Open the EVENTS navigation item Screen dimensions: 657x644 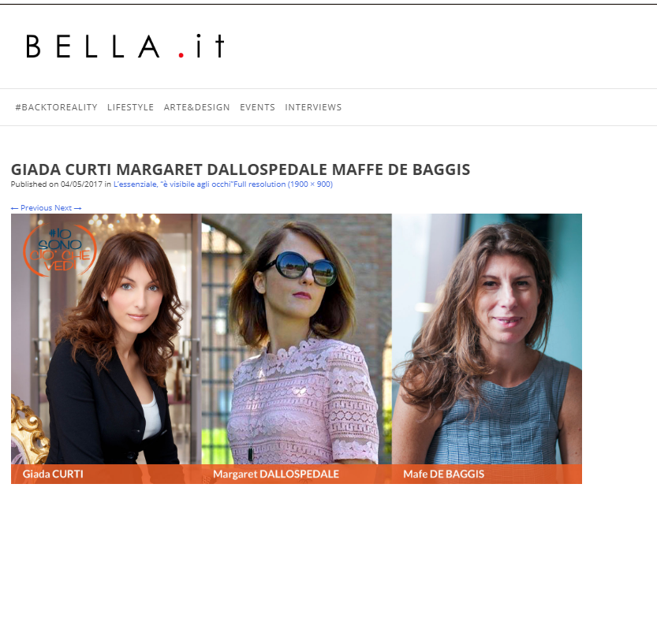click(x=257, y=107)
